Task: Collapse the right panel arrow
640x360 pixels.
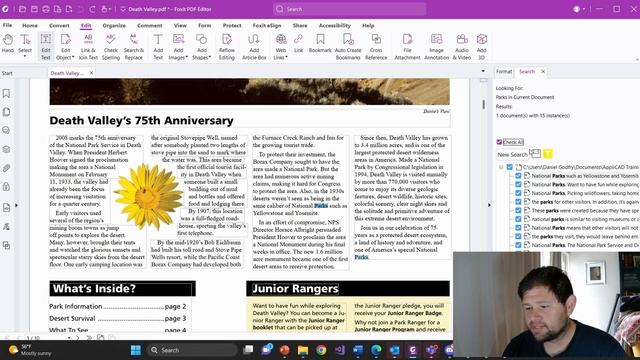Action: pos(489,205)
